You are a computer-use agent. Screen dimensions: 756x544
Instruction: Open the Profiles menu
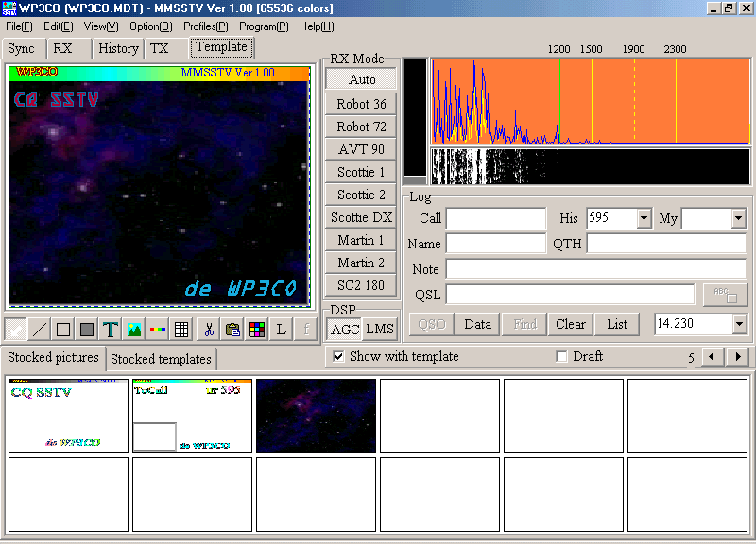click(205, 26)
